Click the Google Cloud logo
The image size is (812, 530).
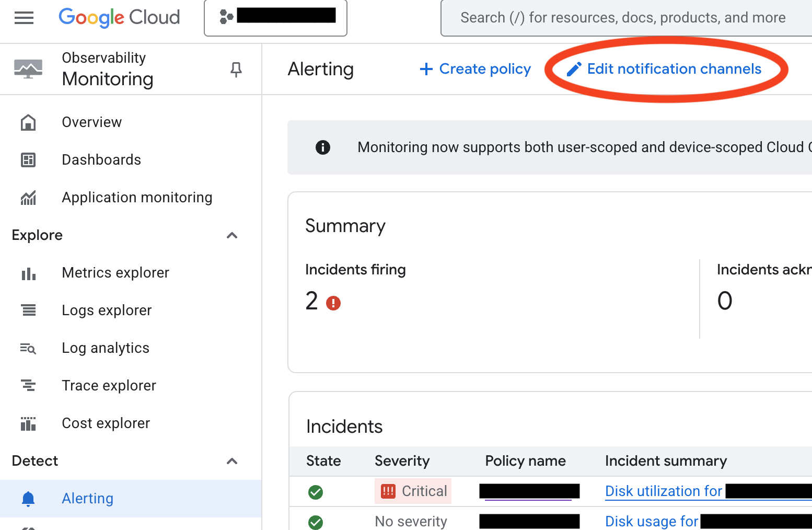[x=119, y=17]
